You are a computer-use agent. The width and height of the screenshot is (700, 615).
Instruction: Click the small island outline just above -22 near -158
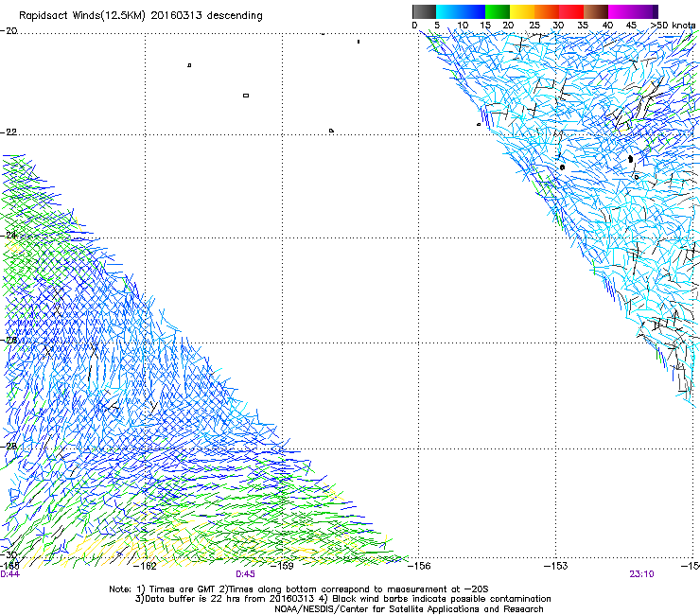coord(331,131)
